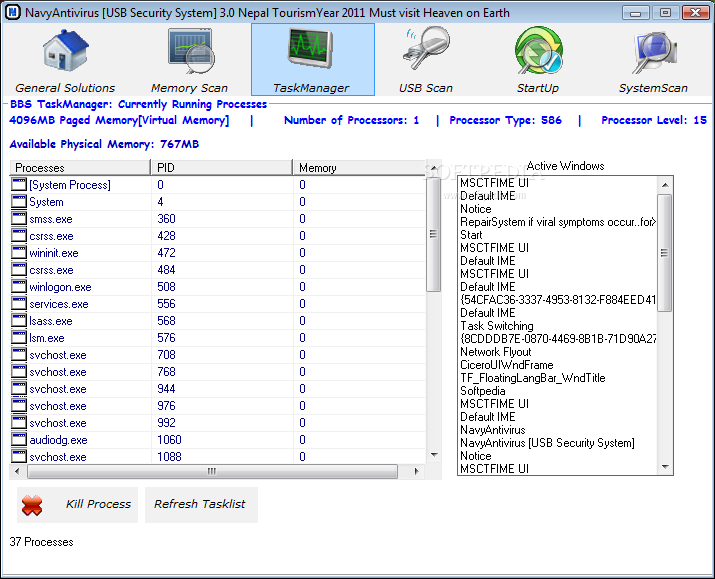The height and width of the screenshot is (579, 715).
Task: Click the red X Kill Process icon
Action: [32, 505]
